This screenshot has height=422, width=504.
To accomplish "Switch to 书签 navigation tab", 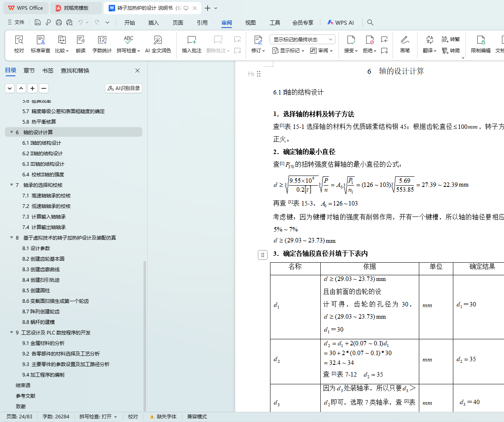I will point(48,71).
